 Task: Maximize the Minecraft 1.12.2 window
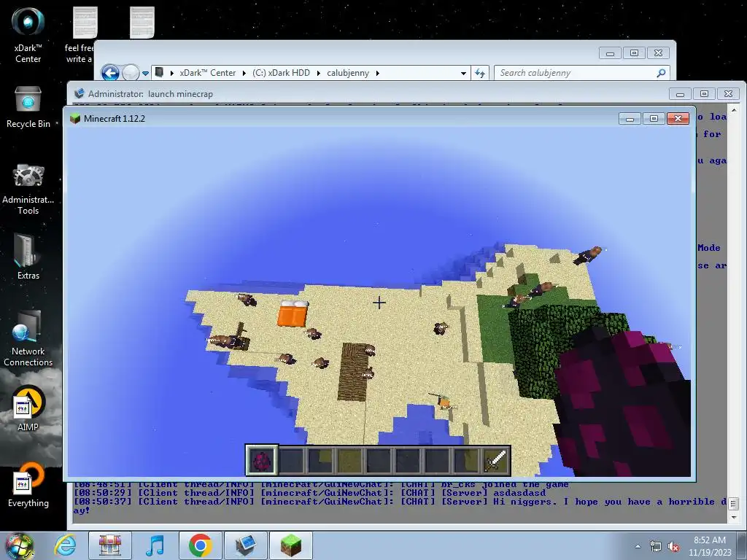pyautogui.click(x=654, y=119)
